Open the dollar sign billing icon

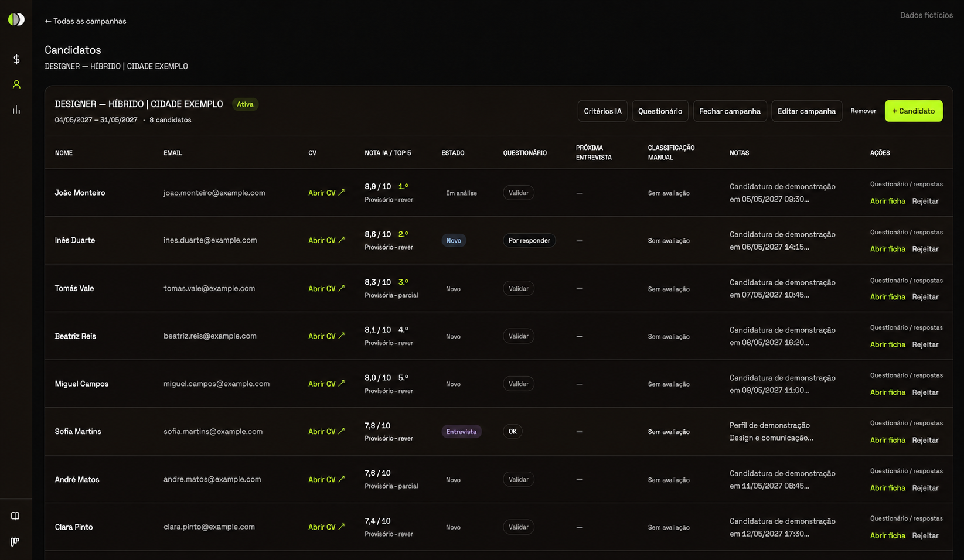(x=16, y=59)
